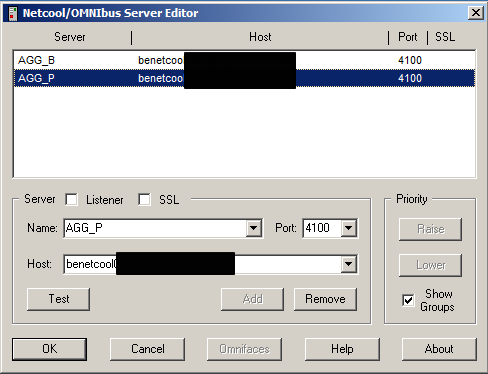This screenshot has height=374, width=488.
Task: Click the SSL column header
Action: pyautogui.click(x=445, y=37)
